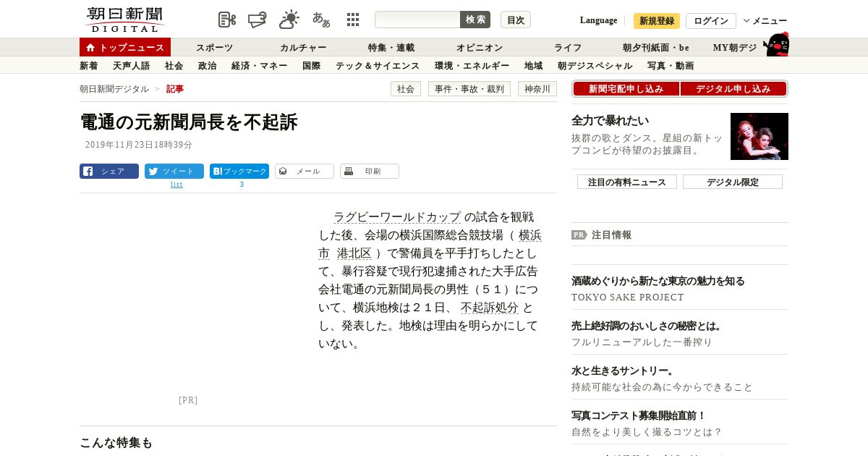Open the Asahi Shimbun Digital logo
The height and width of the screenshot is (456, 868).
124,20
